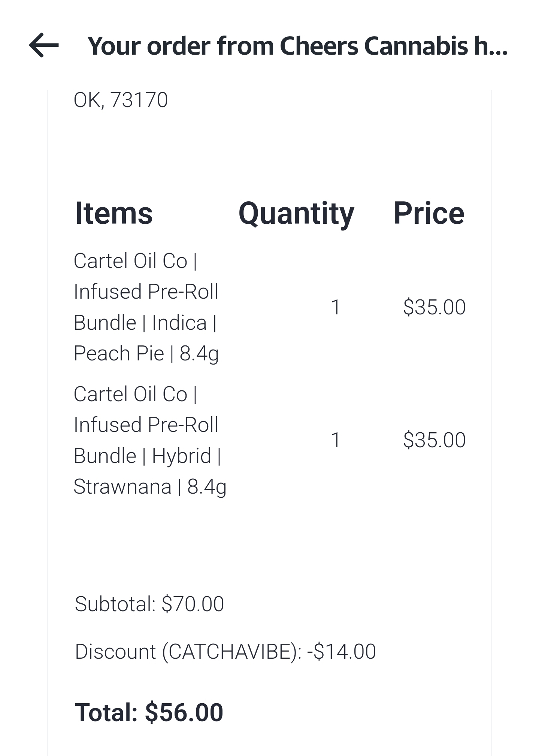Tap the Indica label in first item
This screenshot has height=756, width=539.
179,323
